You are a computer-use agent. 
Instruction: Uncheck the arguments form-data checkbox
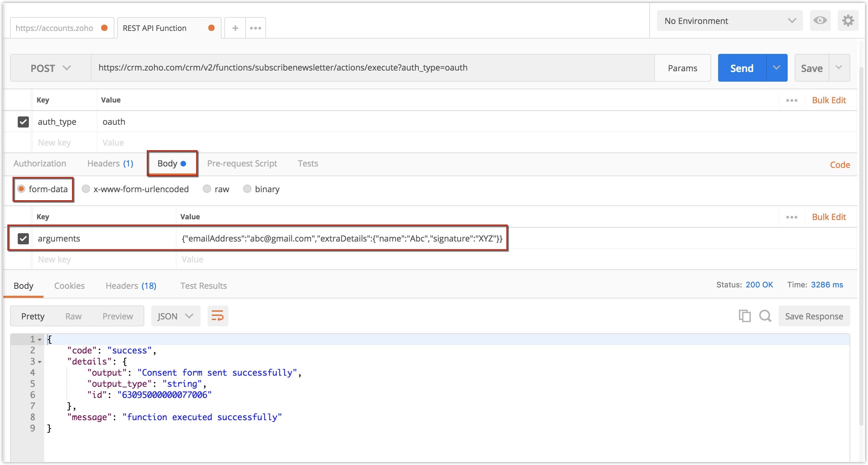point(23,238)
